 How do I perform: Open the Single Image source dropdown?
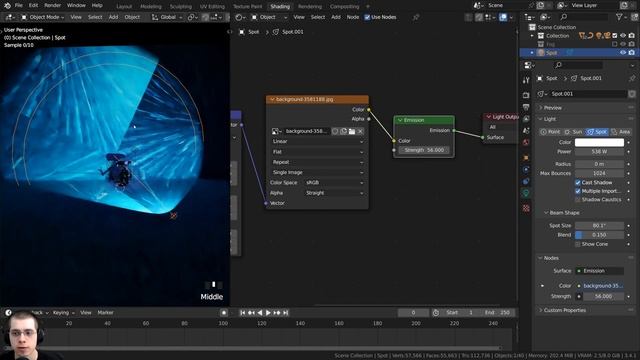point(317,172)
